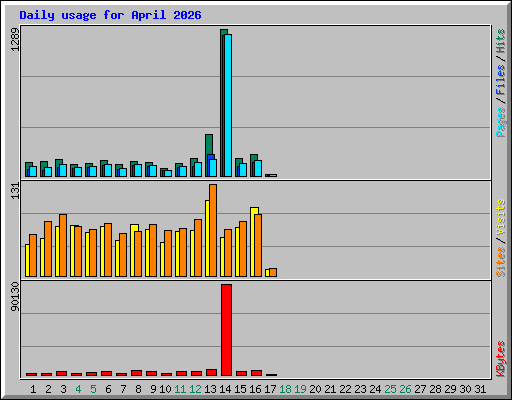This screenshot has width=512, height=400.
Task: Click the yellow Visits legend word
Action: pos(501,218)
